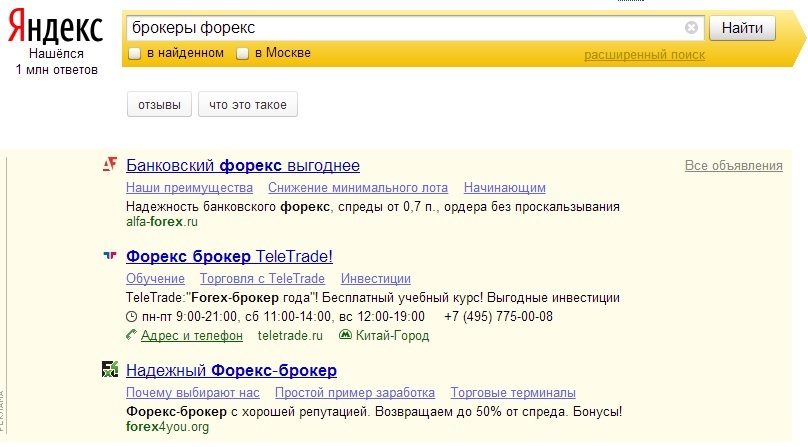808x447 pixels.
Task: Open 'Почему выбирают нас' sitelink
Action: coord(193,393)
